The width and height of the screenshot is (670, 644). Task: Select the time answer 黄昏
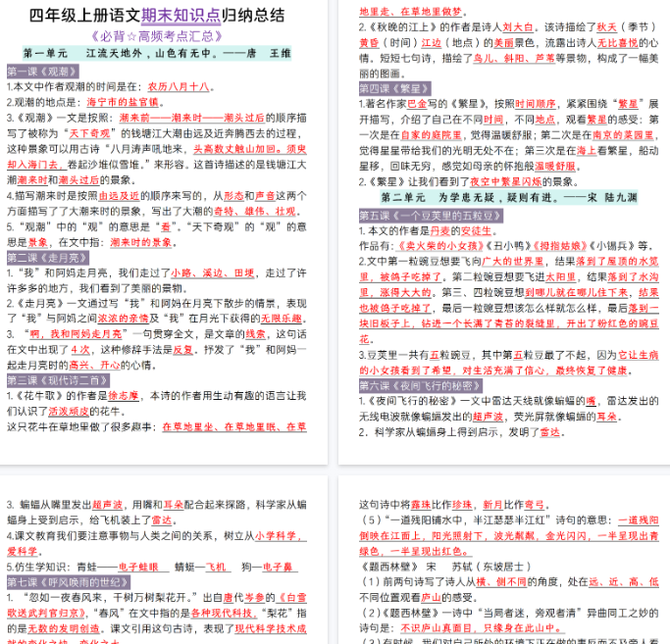click(369, 43)
